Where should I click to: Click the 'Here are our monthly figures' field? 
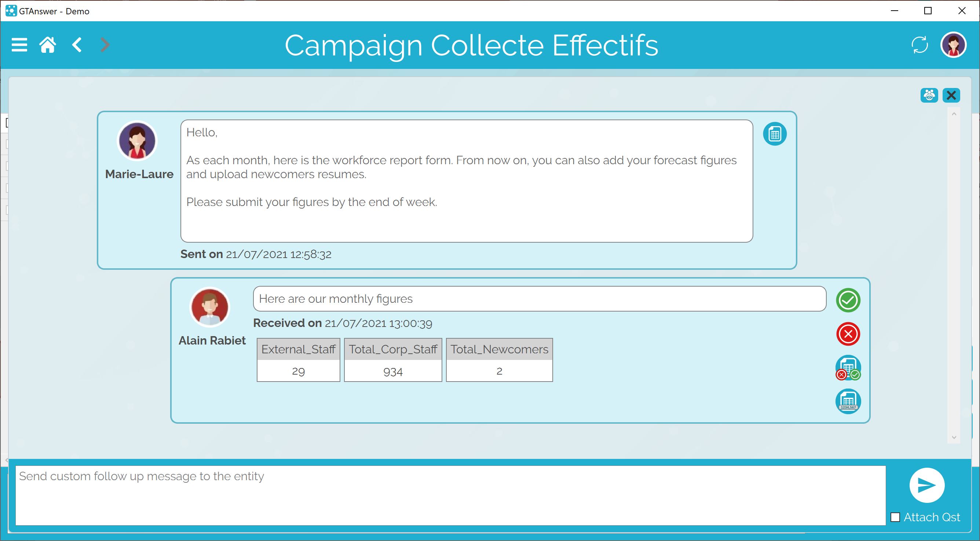pyautogui.click(x=540, y=299)
